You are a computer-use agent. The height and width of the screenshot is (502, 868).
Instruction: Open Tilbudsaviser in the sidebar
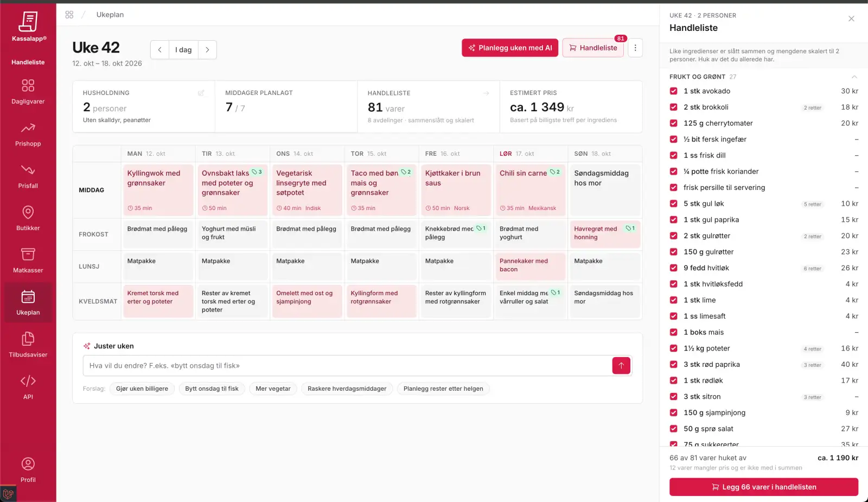tap(28, 345)
